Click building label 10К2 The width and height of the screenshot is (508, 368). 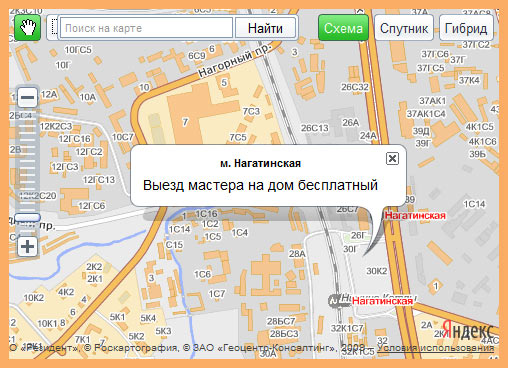tap(33, 298)
